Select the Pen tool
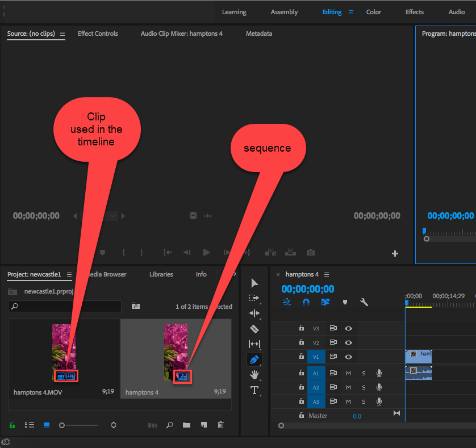The width and height of the screenshot is (476, 448). [254, 359]
